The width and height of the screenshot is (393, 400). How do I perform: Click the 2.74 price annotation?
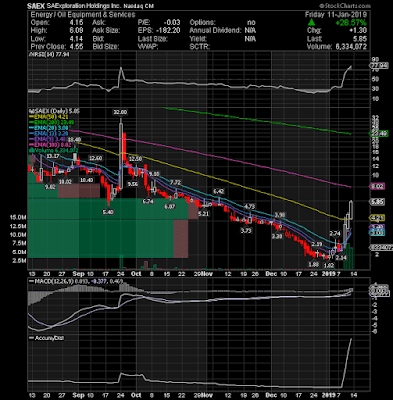click(335, 233)
